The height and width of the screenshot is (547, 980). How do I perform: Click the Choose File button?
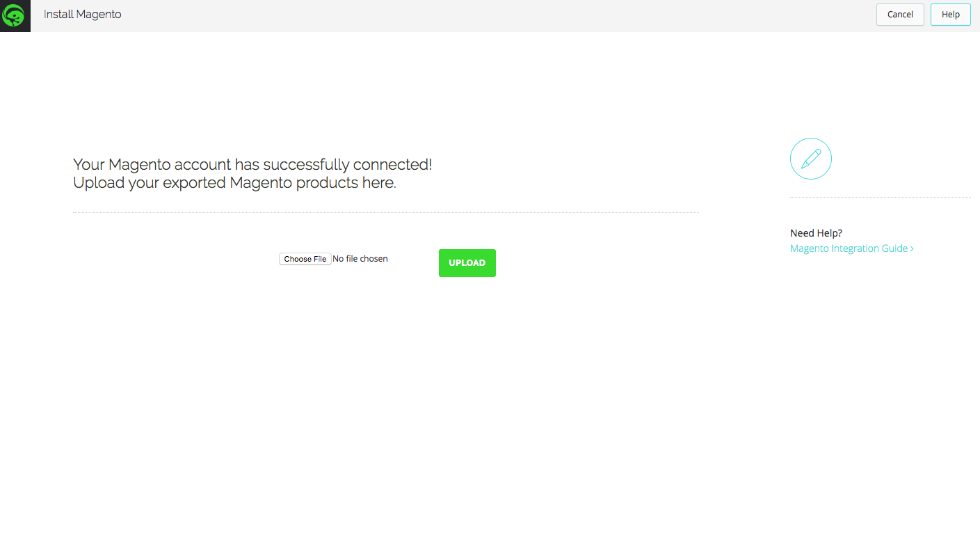[305, 259]
